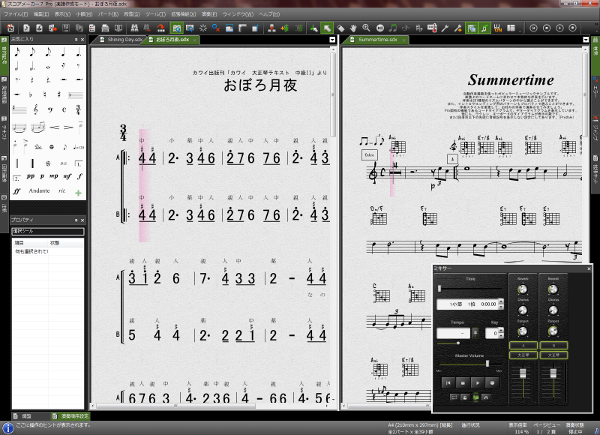Select the hand pan tool
This screenshot has width=600, height=435.
pos(353,28)
